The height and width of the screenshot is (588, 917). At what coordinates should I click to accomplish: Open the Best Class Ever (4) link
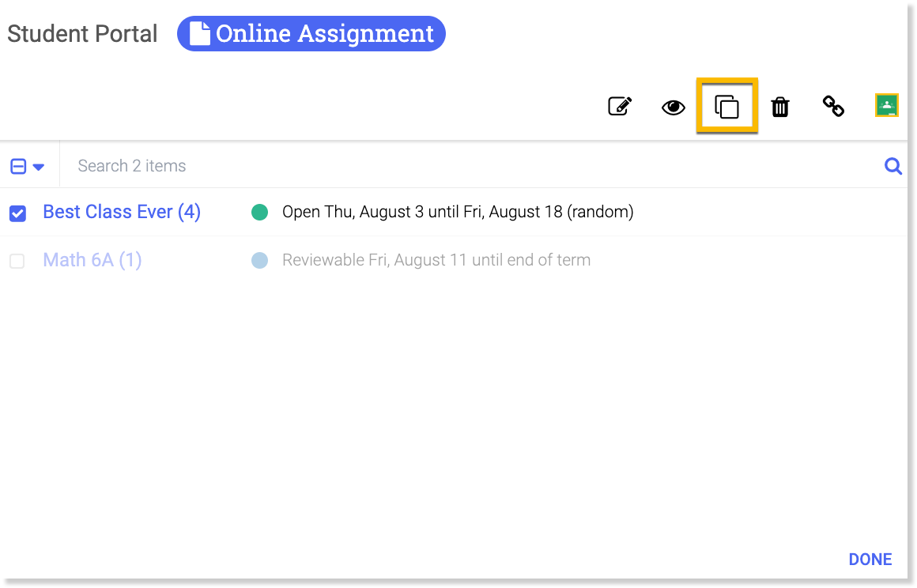122,212
